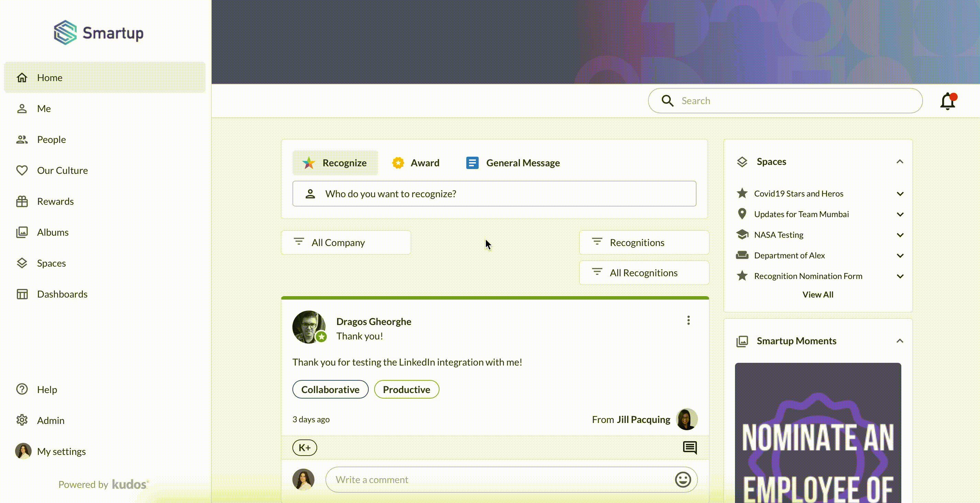Click the Covid19 Stars and Heros star icon

(x=742, y=193)
